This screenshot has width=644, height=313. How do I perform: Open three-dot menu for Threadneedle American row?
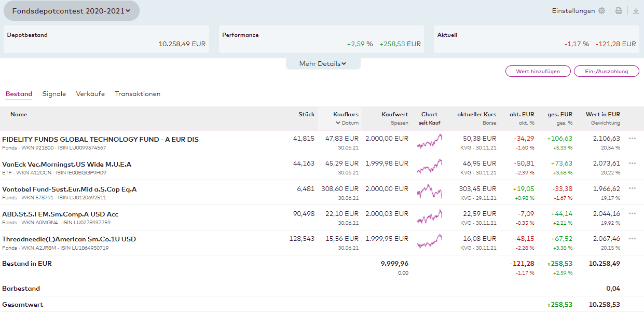pos(632,238)
